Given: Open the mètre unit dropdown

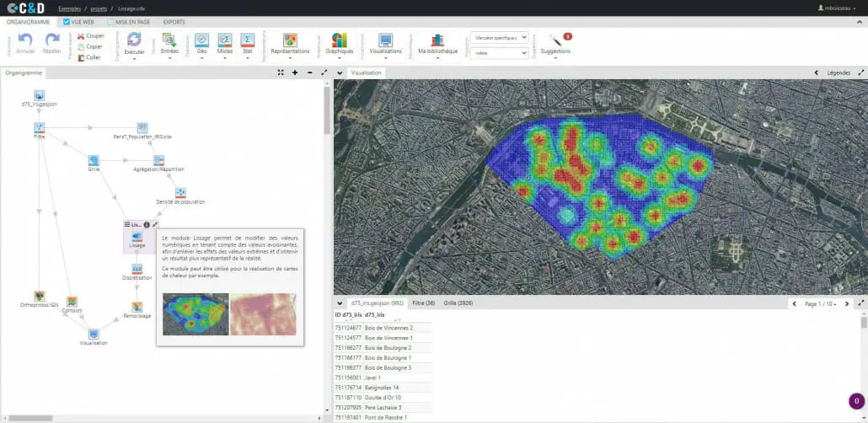Looking at the screenshot, I should [x=499, y=53].
